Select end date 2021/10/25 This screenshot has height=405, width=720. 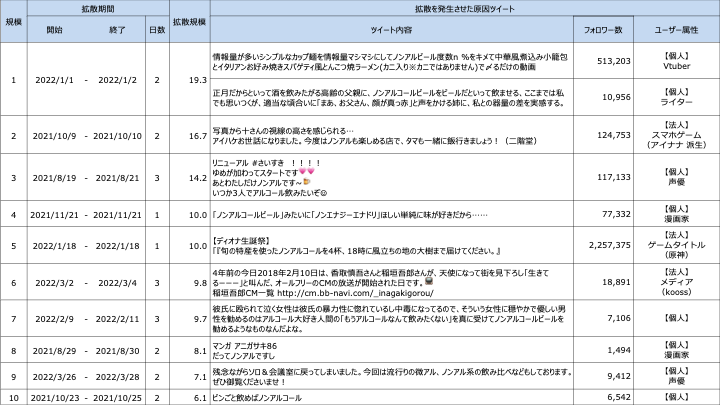118,398
